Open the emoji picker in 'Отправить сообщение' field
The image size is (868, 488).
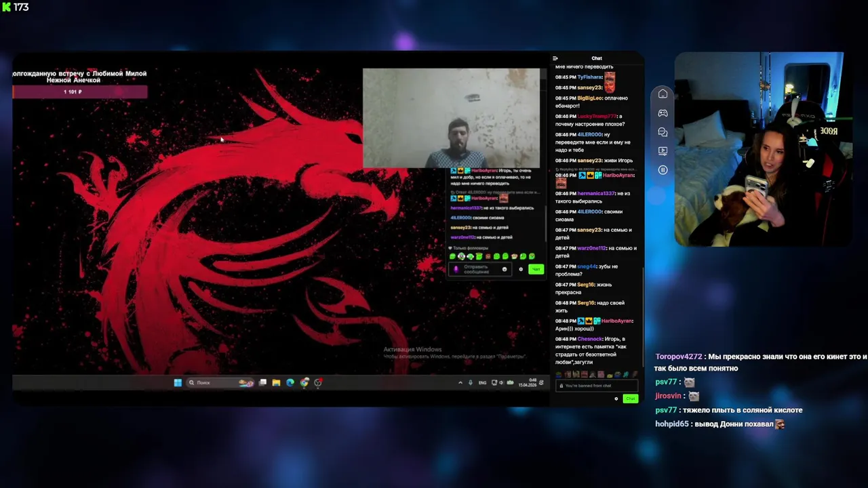[x=504, y=269]
